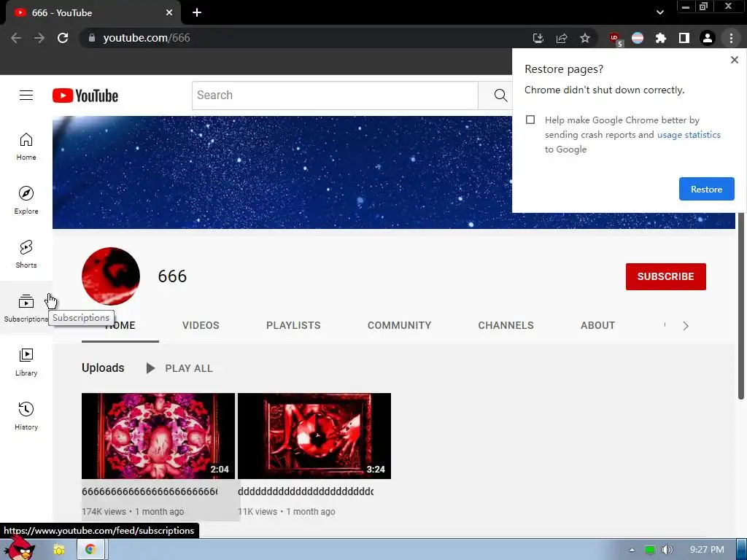Show hidden tray icons arrow
This screenshot has height=560, width=747.
(x=632, y=550)
